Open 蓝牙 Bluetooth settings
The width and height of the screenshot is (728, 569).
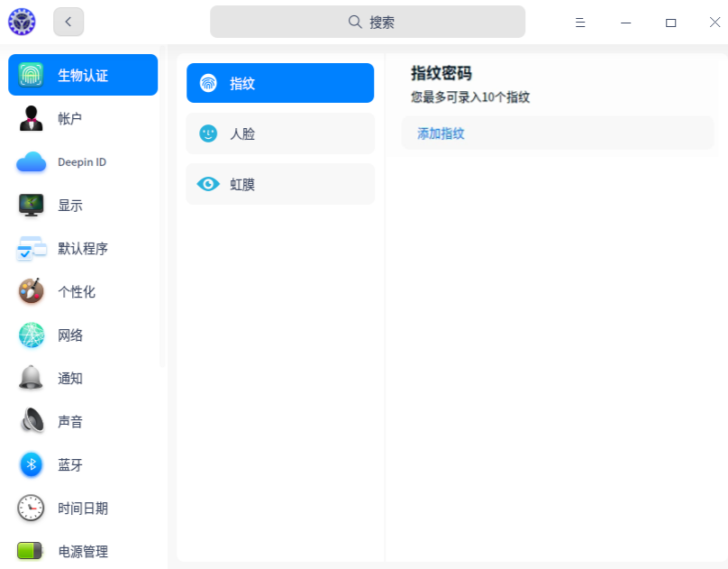click(x=81, y=464)
